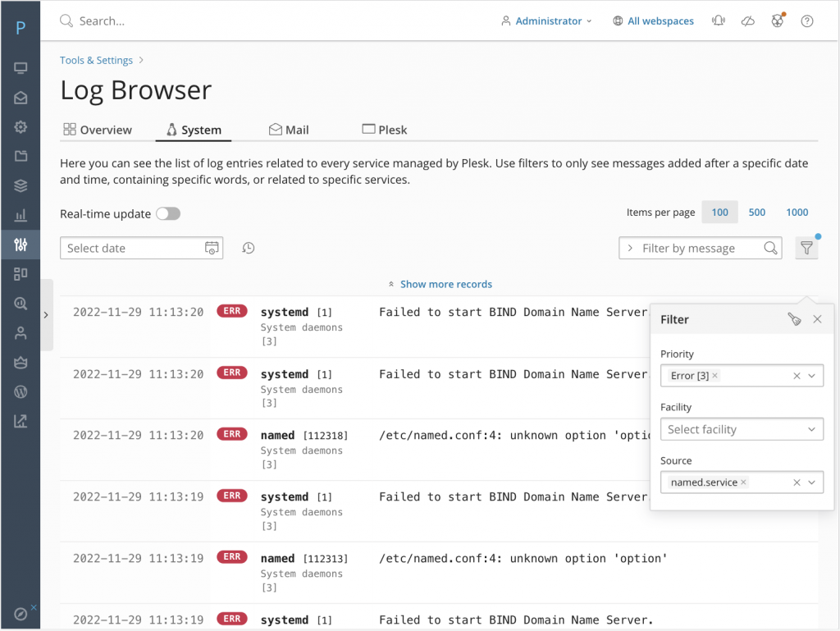Open the Tools & Settings breadcrumb

[97, 60]
